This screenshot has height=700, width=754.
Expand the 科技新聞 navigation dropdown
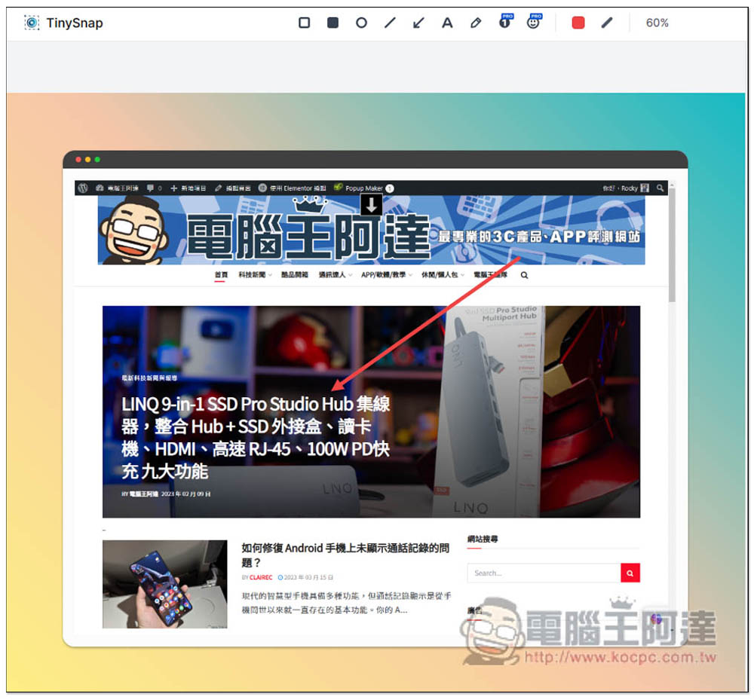click(x=255, y=275)
